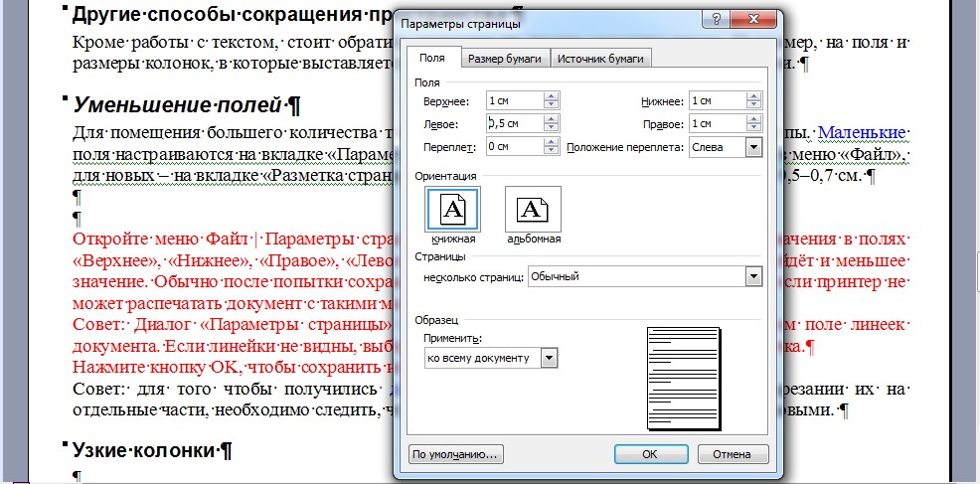This screenshot has width=980, height=484.
Task: Click the help question mark button
Action: (x=715, y=21)
